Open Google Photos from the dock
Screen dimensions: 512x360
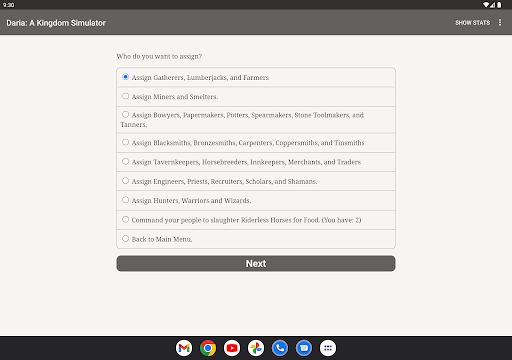(x=256, y=348)
